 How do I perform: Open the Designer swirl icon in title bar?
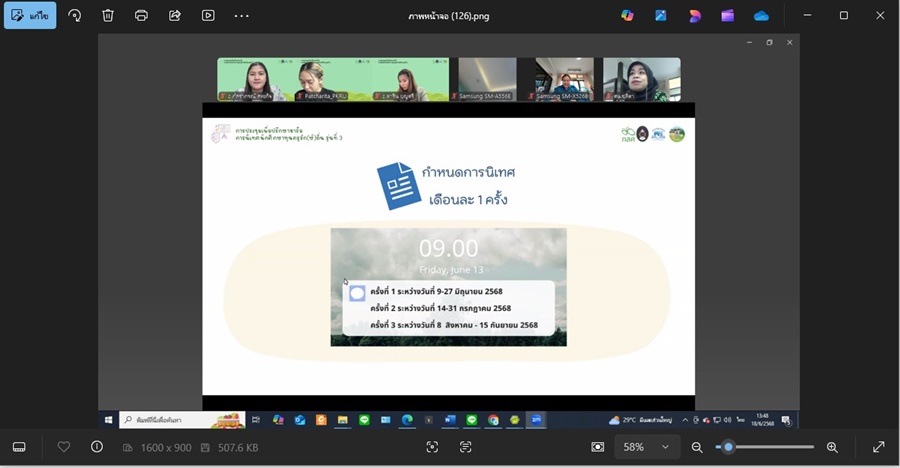click(695, 16)
